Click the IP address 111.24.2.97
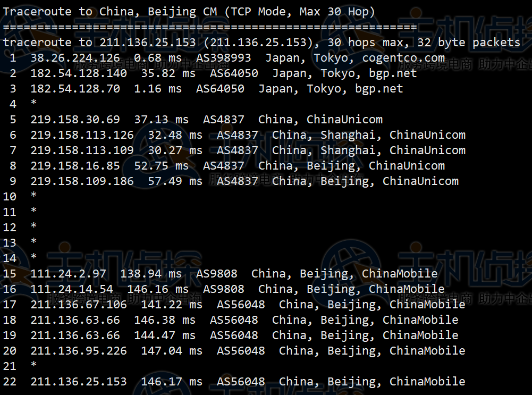 [x=68, y=274]
